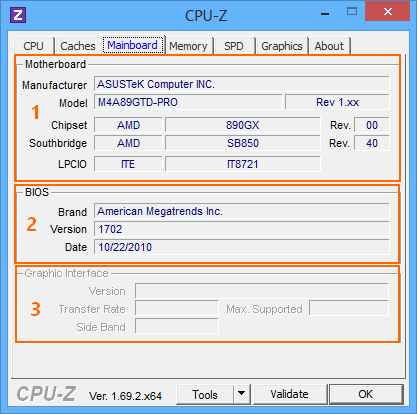Switch to the Graphics tab
The height and width of the screenshot is (414, 417).
(x=282, y=46)
